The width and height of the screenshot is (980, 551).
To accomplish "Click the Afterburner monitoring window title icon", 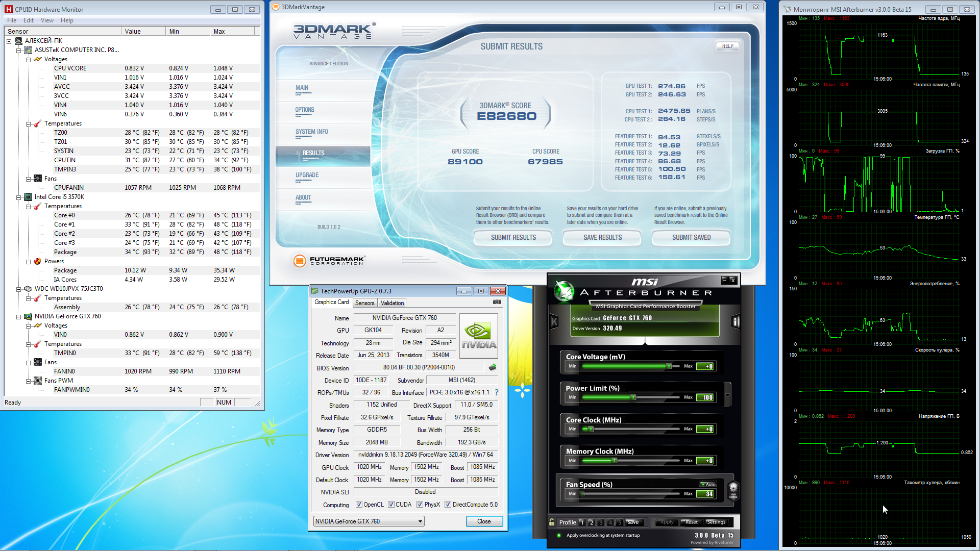I will 787,9.
